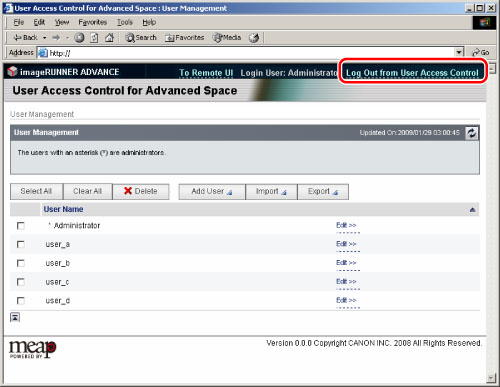Check the user_d checkbox
The height and width of the screenshot is (387, 500).
pos(21,301)
